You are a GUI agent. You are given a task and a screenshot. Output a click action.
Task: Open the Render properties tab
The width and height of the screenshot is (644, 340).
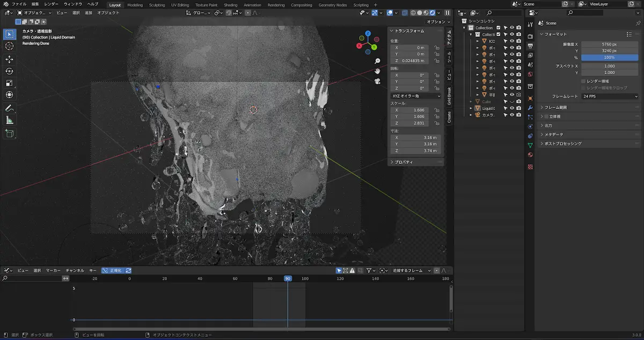click(x=530, y=35)
